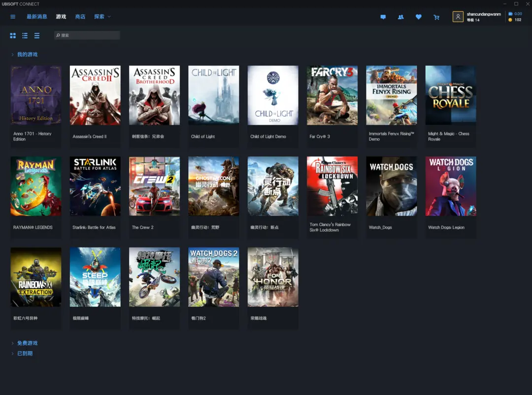Open the 商店 tab
The width and height of the screenshot is (532, 395).
(x=80, y=17)
